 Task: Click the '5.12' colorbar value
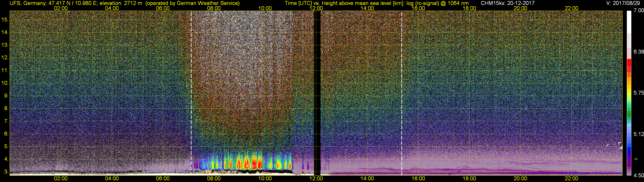[639, 134]
